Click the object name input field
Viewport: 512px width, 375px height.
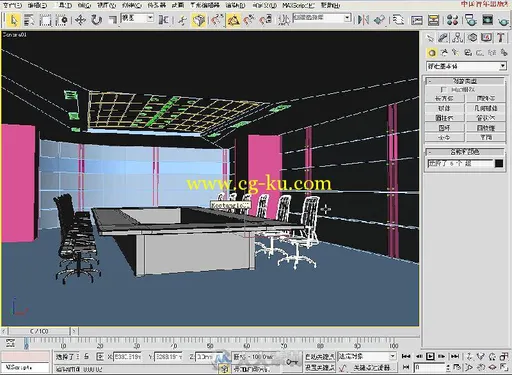[x=460, y=163]
